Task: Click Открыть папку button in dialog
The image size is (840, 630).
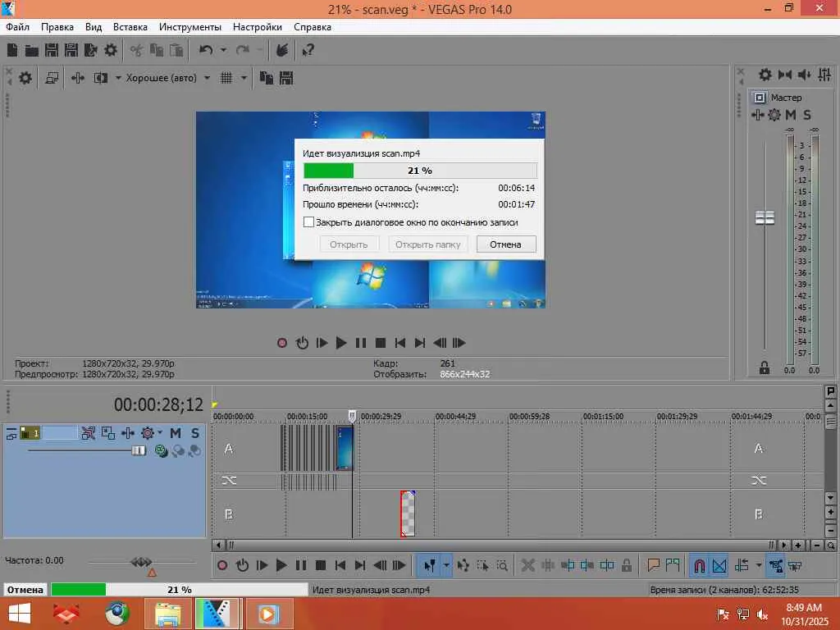Action: pos(427,244)
